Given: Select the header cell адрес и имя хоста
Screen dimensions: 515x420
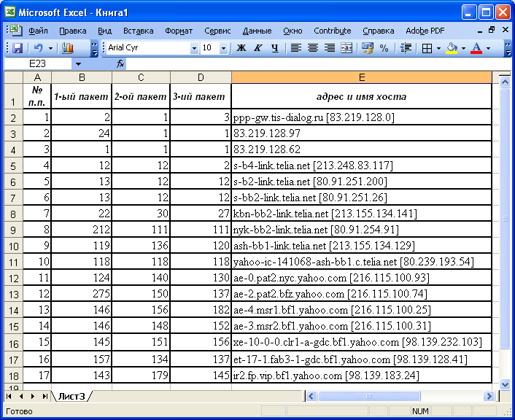Looking at the screenshot, I should [x=362, y=96].
